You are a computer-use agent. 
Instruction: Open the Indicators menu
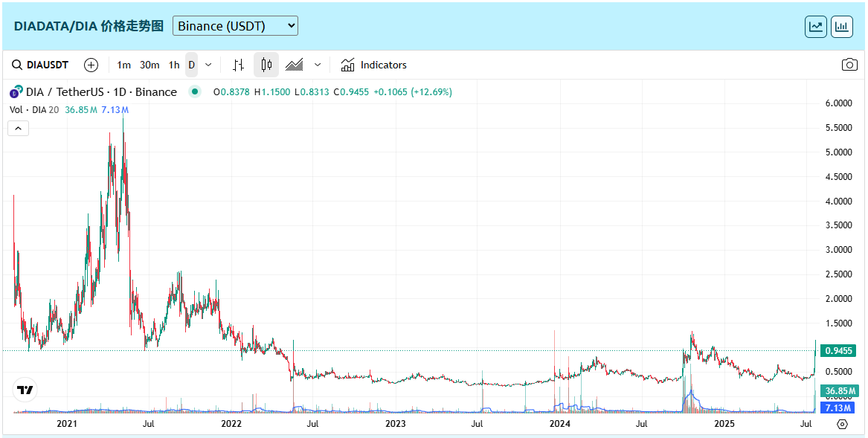(374, 65)
